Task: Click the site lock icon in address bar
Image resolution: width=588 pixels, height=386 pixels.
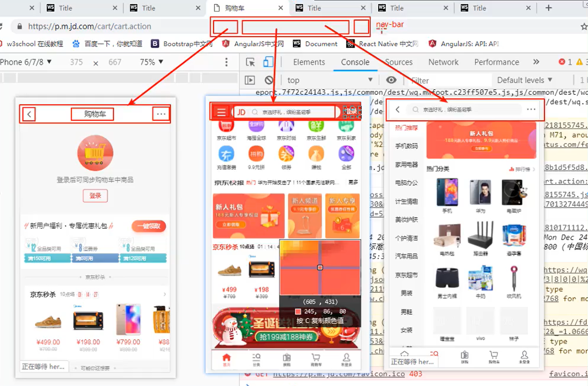Action: click(19, 26)
